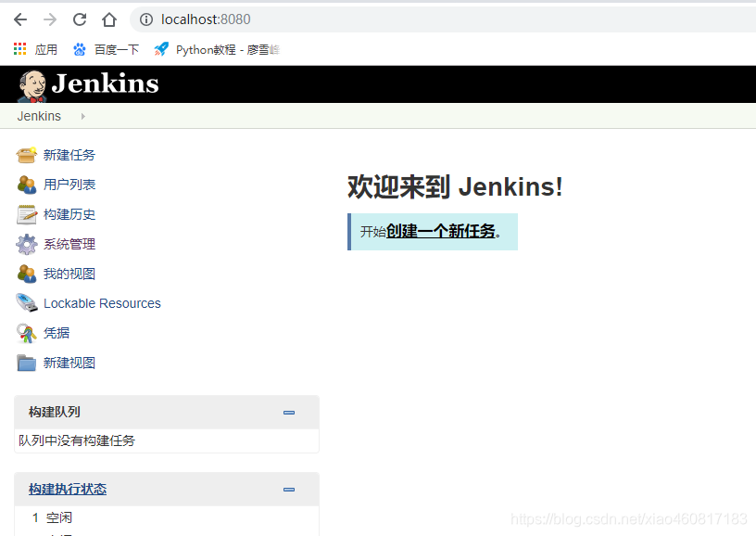Collapse the 构建执行状态 panel with minus button
The width and height of the screenshot is (756, 536).
tap(289, 490)
